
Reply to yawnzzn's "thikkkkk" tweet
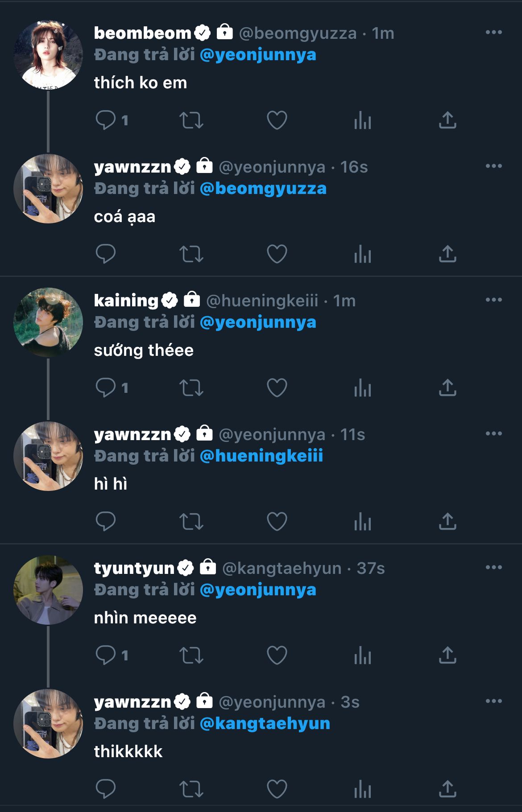pyautogui.click(x=106, y=789)
